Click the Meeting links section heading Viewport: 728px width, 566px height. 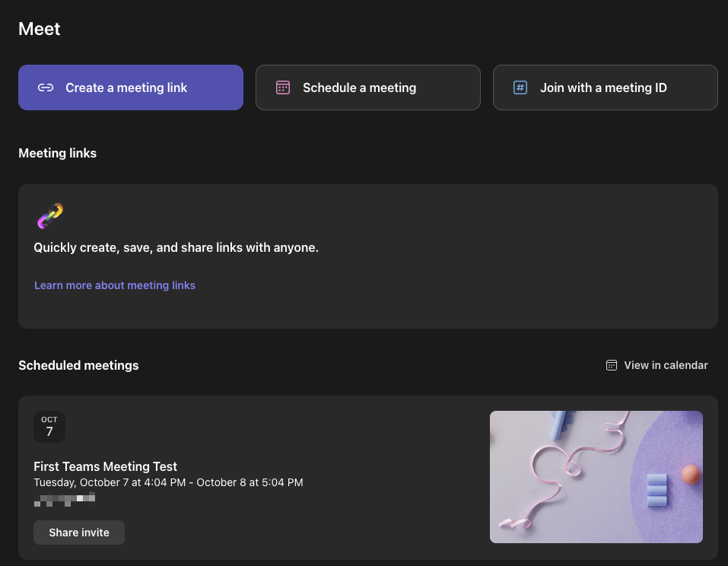pyautogui.click(x=57, y=153)
